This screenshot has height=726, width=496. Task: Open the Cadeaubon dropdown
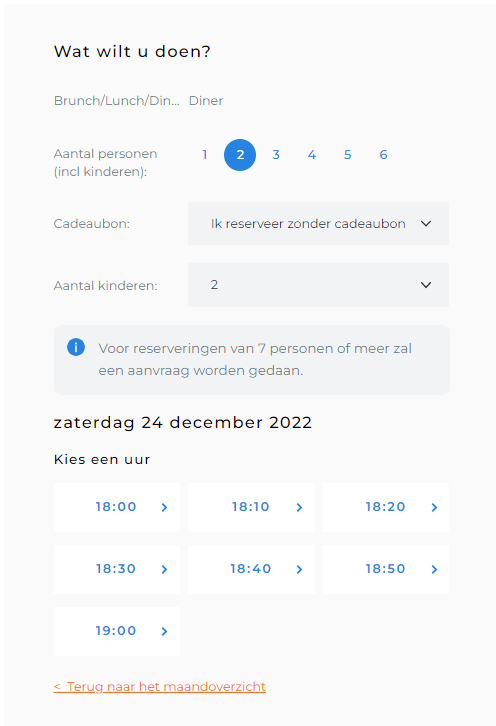318,224
